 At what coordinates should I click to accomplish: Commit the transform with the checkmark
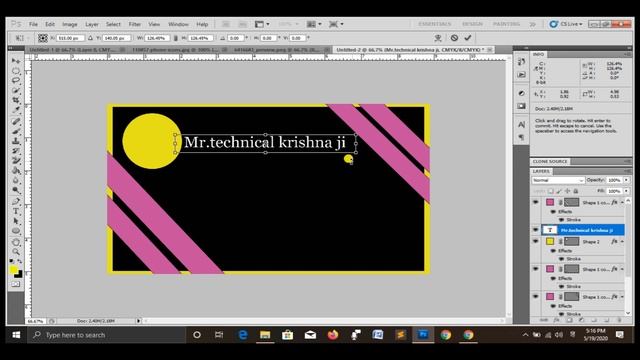pos(468,38)
